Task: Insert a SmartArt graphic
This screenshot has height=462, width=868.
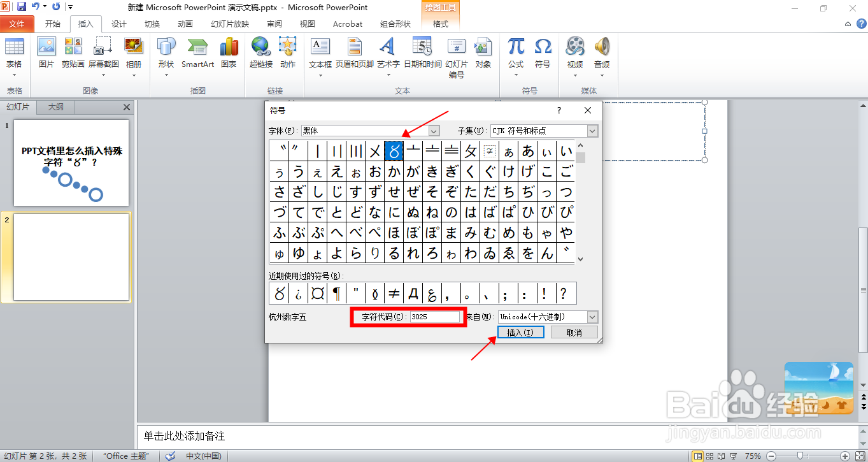Action: click(197, 53)
